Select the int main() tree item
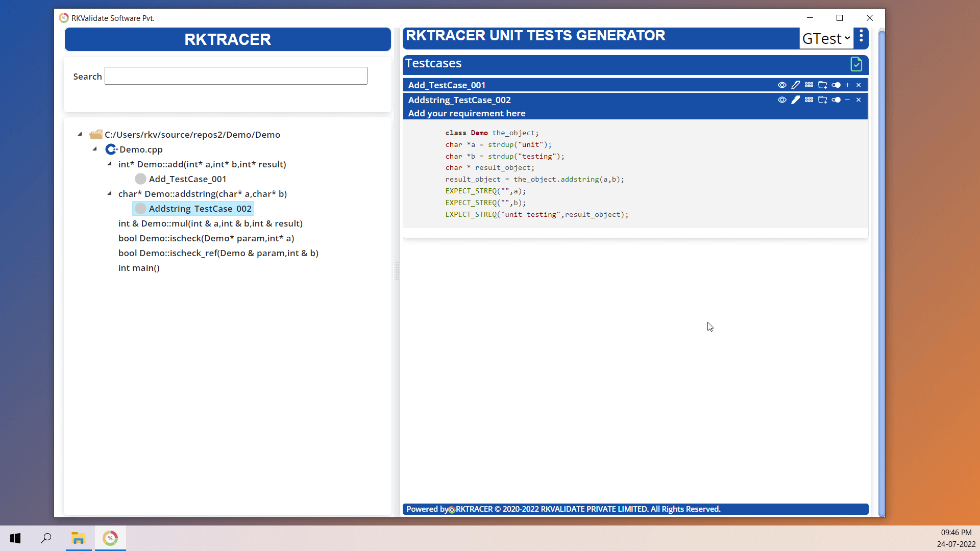Screen dimensions: 980x551 pyautogui.click(x=139, y=267)
